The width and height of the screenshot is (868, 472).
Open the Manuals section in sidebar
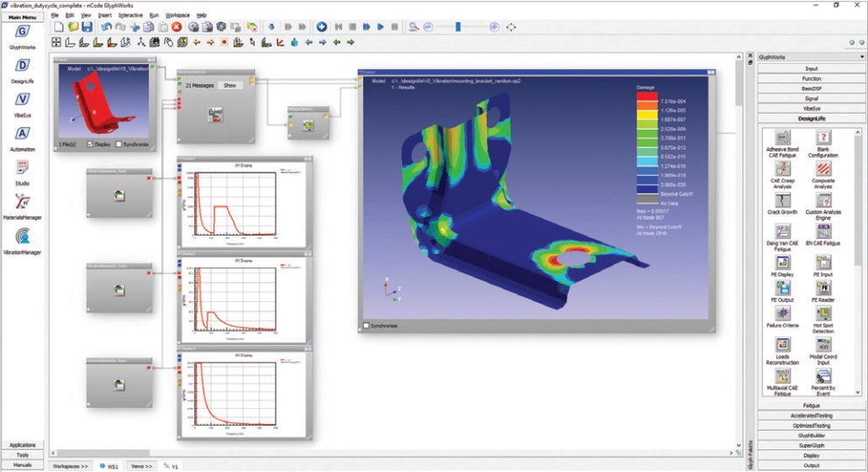click(x=22, y=465)
